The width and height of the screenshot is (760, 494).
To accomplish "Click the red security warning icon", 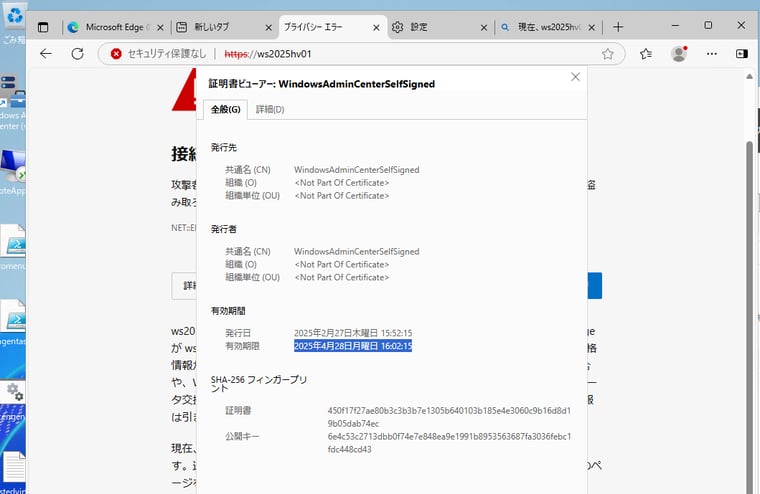I will 116,54.
